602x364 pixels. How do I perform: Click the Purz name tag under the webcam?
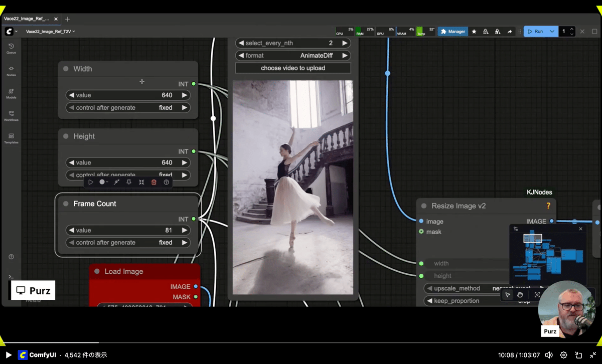pos(550,331)
